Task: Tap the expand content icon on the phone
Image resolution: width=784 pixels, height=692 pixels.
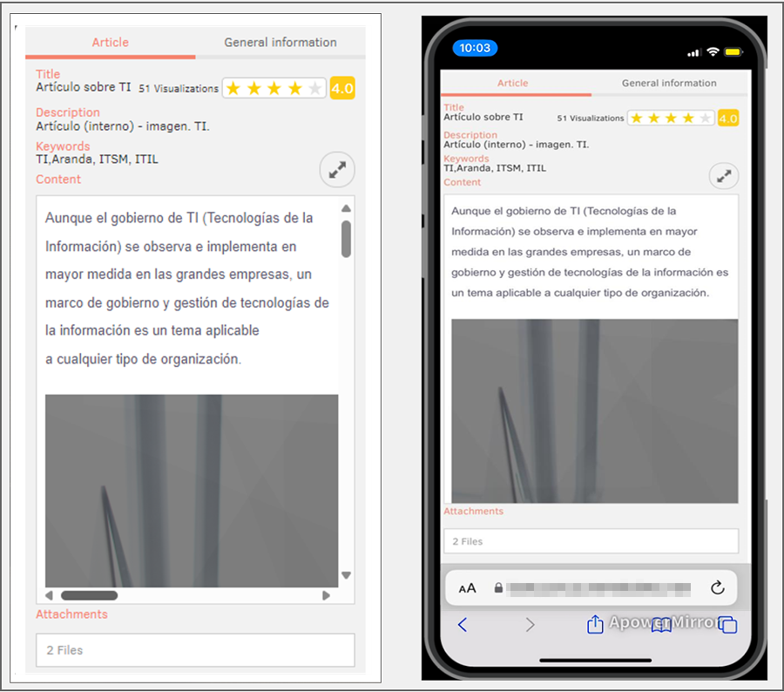Action: click(724, 176)
